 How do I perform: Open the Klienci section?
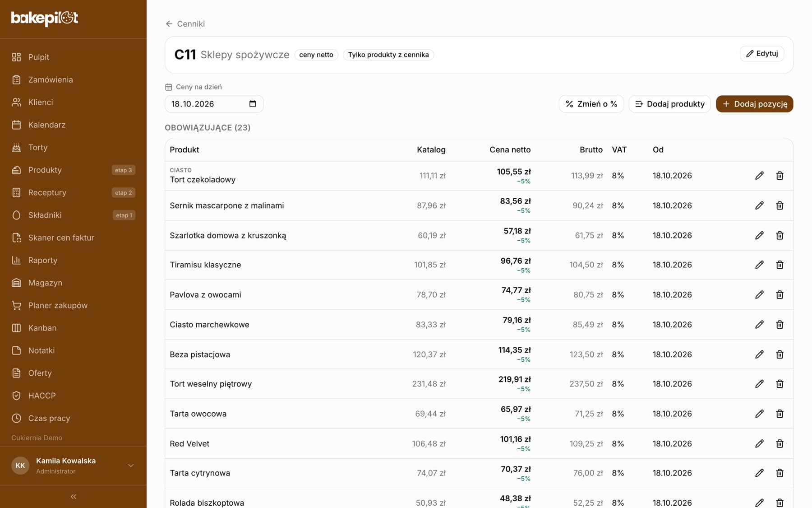73,102
